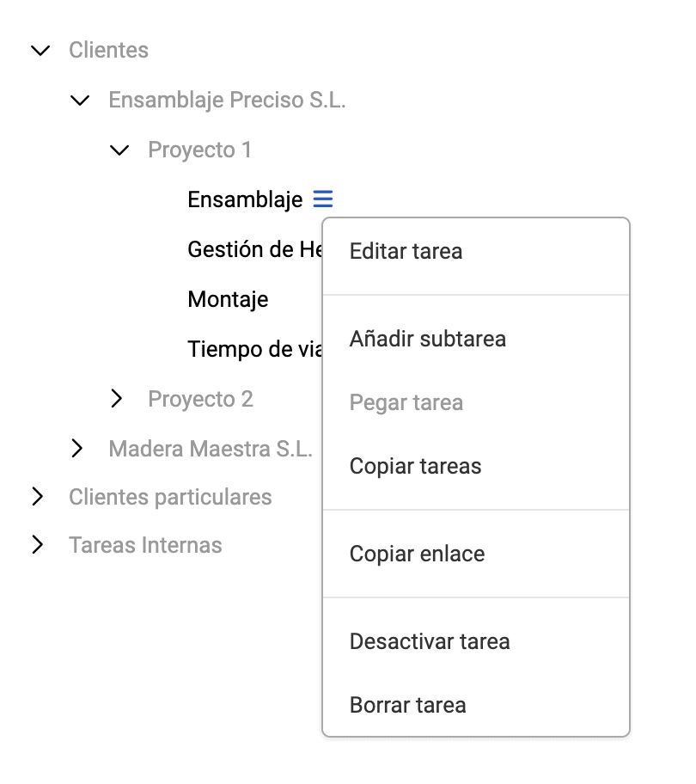The width and height of the screenshot is (696, 784).
Task: Expand the Clientes particulares chevron
Action: coord(38,497)
